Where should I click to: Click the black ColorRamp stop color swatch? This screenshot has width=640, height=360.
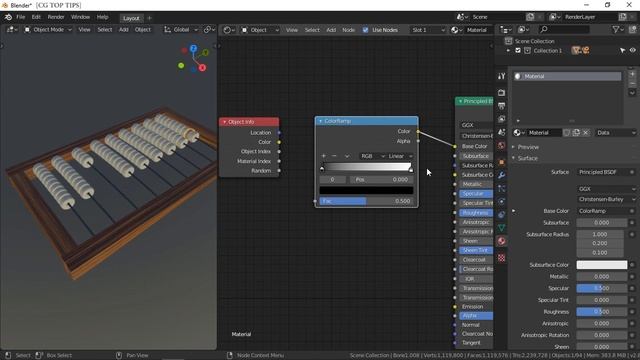(x=367, y=190)
